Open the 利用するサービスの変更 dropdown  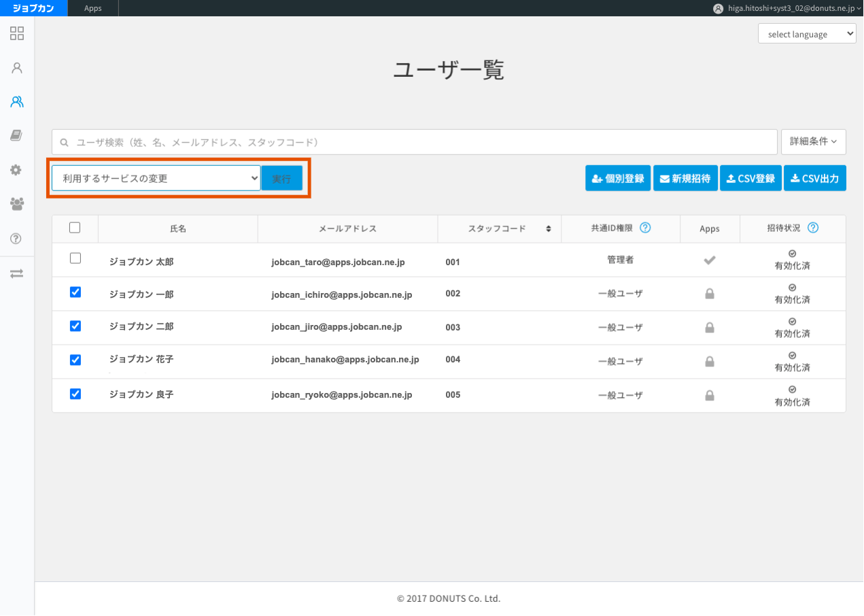(156, 178)
